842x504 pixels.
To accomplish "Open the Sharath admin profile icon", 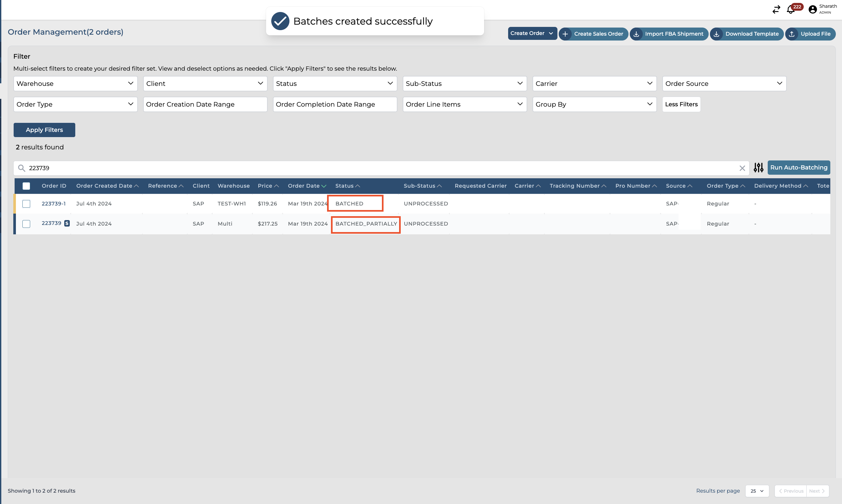I will [x=812, y=9].
